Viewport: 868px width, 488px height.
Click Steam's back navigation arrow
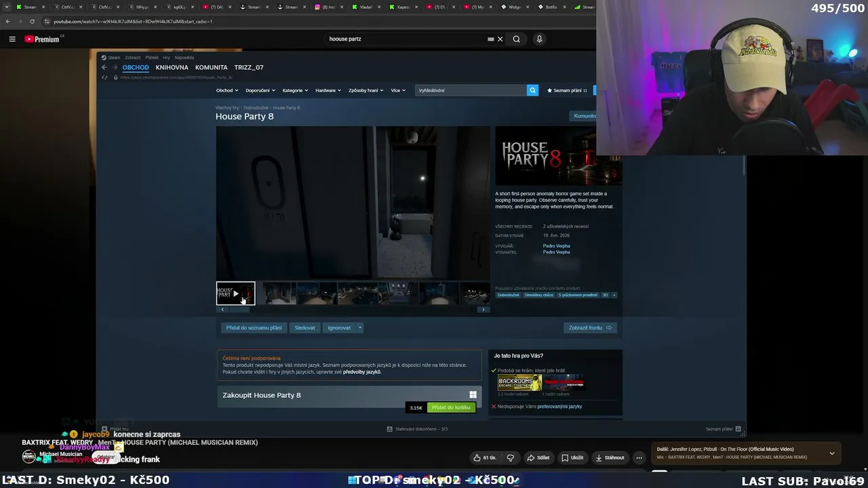tap(104, 68)
